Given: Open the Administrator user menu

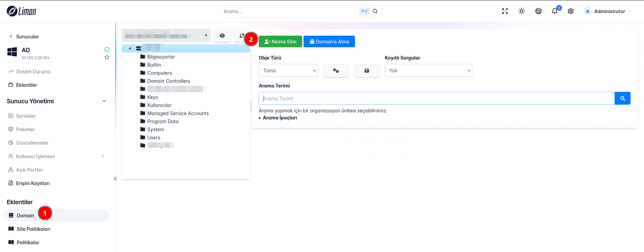Looking at the screenshot, I should tap(608, 11).
